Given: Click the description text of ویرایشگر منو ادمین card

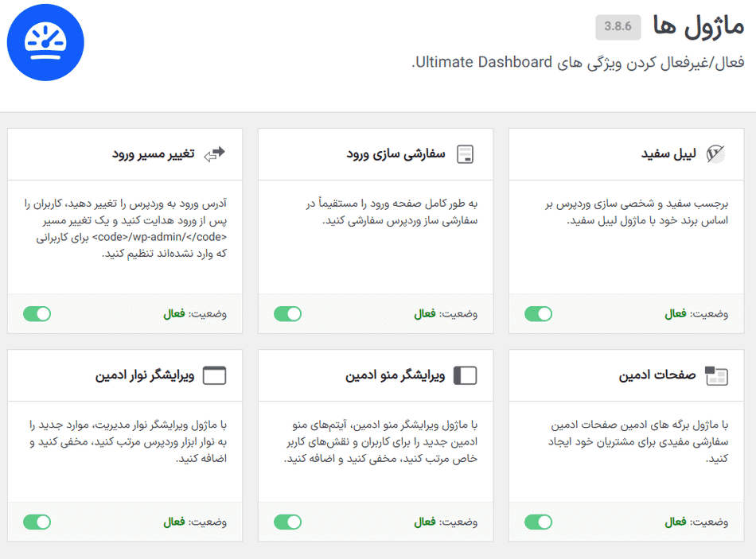Looking at the screenshot, I should click(x=381, y=441).
